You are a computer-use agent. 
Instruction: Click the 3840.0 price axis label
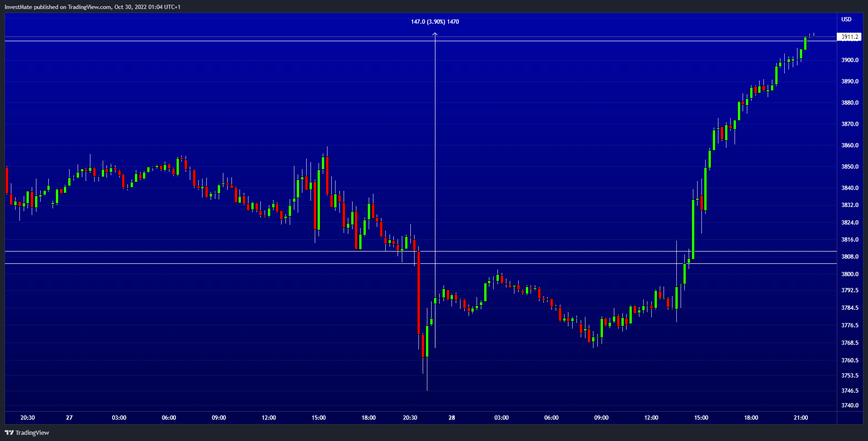click(x=850, y=188)
